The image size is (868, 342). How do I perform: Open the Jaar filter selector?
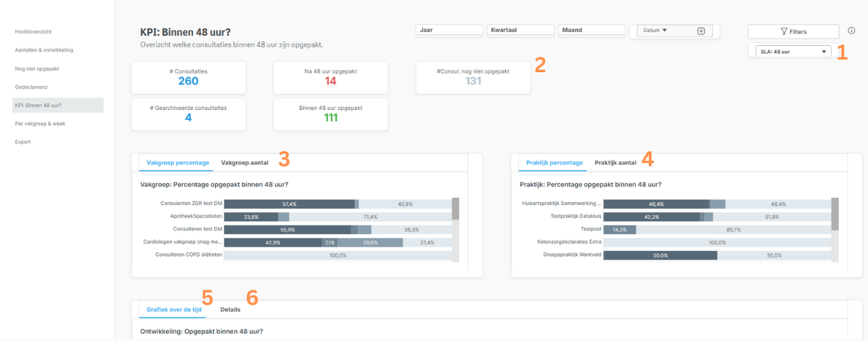click(449, 30)
